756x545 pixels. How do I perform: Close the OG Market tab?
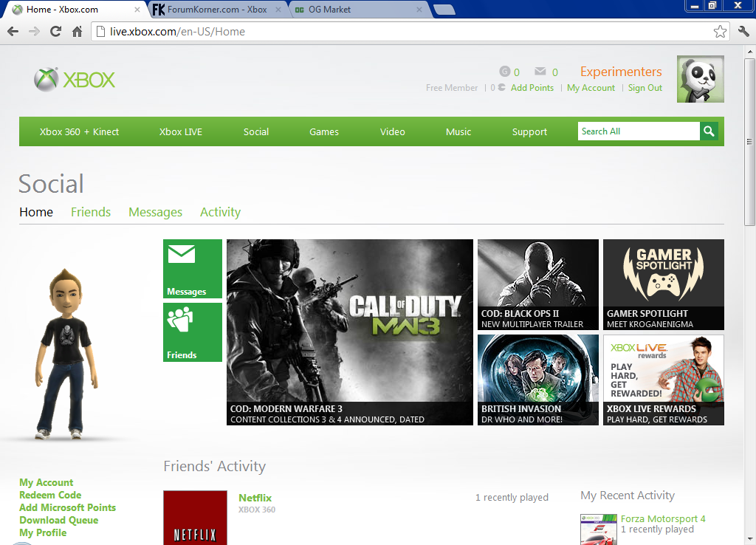pyautogui.click(x=419, y=10)
